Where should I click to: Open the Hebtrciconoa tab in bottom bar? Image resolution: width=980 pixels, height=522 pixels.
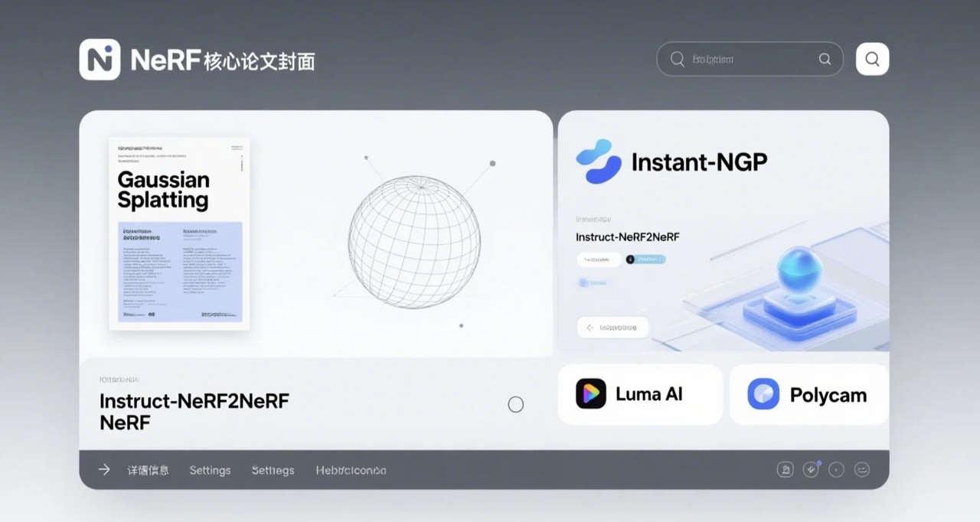pos(351,470)
